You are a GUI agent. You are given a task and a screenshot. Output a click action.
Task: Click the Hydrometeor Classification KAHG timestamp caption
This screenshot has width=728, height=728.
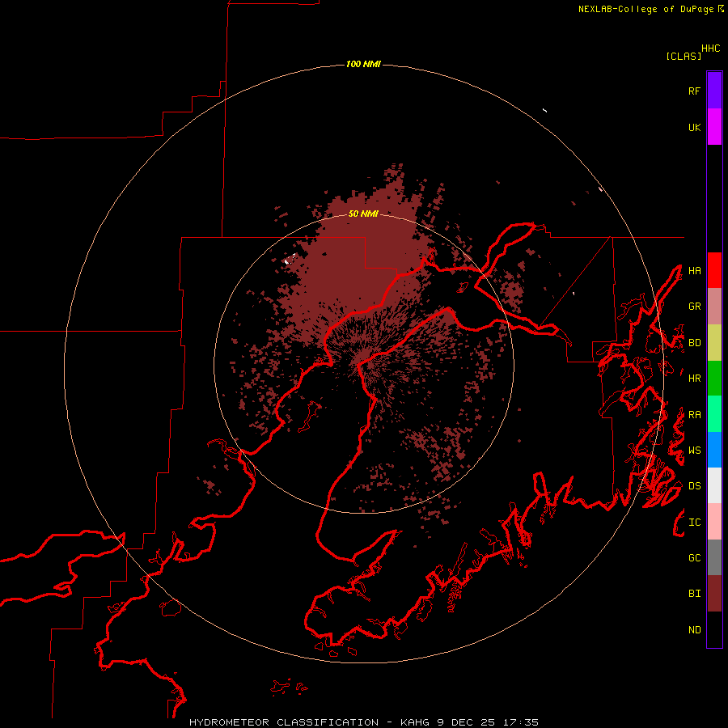(x=364, y=722)
